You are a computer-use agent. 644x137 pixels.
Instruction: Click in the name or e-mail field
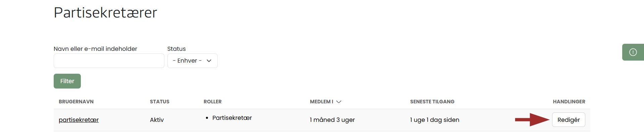pos(109,61)
